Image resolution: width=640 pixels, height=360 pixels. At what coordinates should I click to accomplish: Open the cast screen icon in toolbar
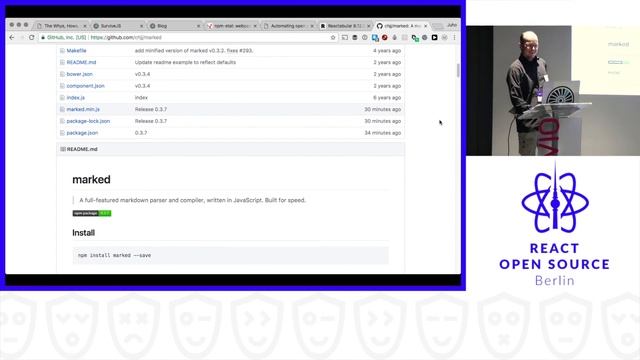344,37
